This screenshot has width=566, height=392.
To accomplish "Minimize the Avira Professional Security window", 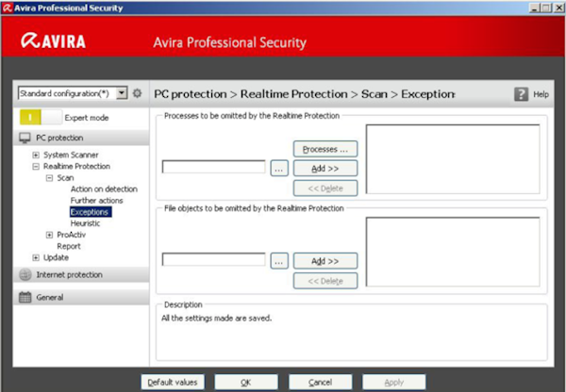I will click(535, 8).
